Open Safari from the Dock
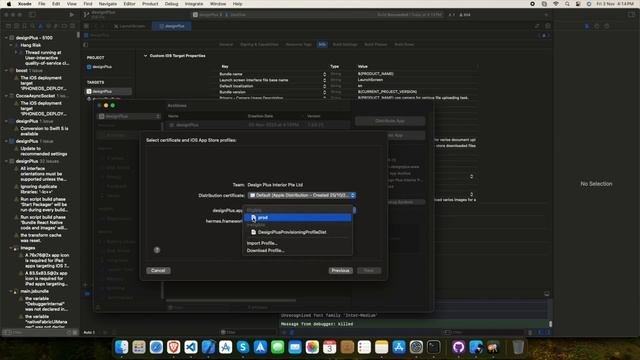 point(156,347)
